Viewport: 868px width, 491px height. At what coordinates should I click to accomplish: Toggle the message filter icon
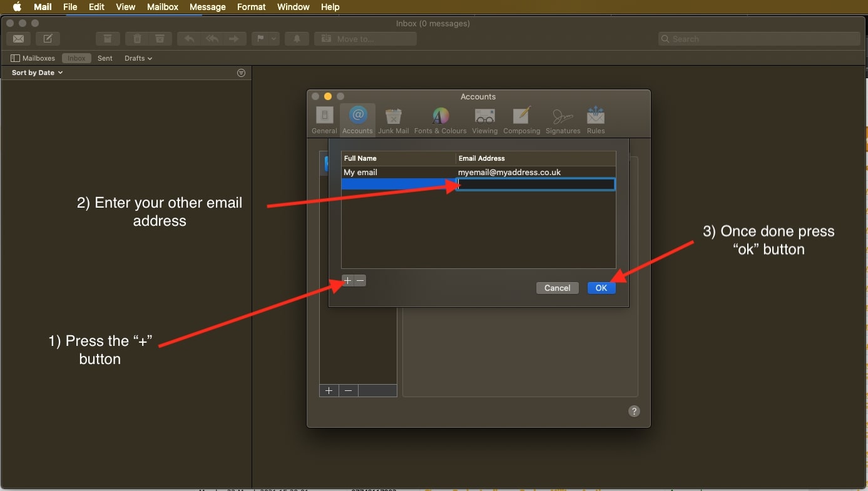click(x=241, y=73)
